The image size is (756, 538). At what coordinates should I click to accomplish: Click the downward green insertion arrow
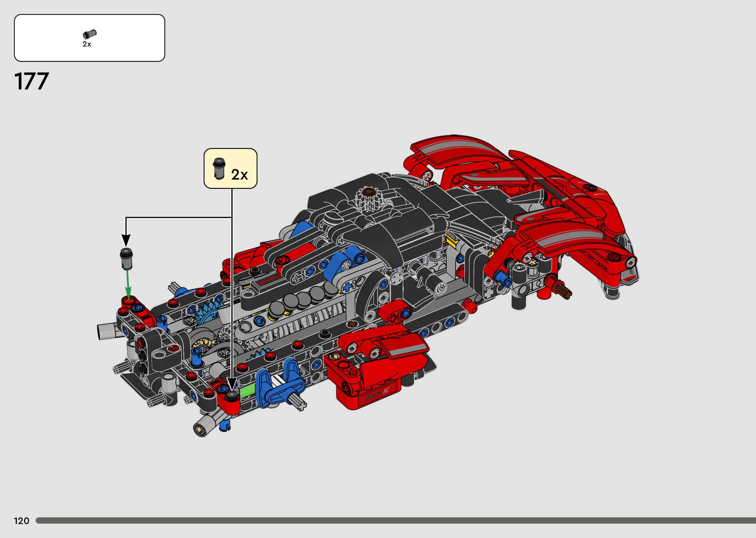[x=128, y=282]
